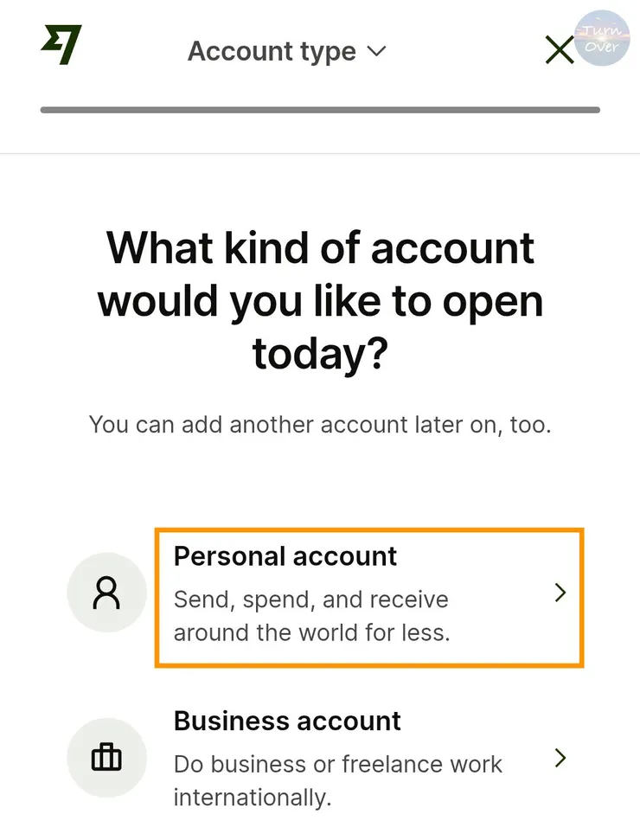Click the word "today?" in the heading
This screenshot has height=840, width=640.
(318, 353)
